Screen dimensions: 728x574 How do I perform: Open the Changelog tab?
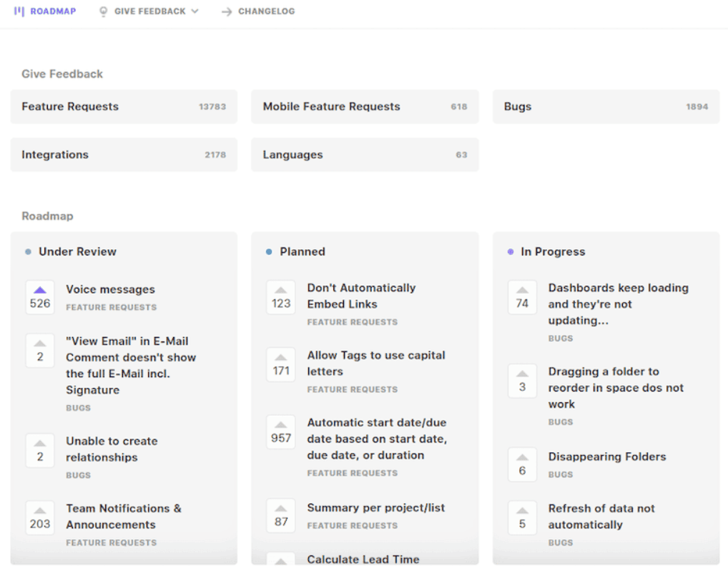click(264, 11)
